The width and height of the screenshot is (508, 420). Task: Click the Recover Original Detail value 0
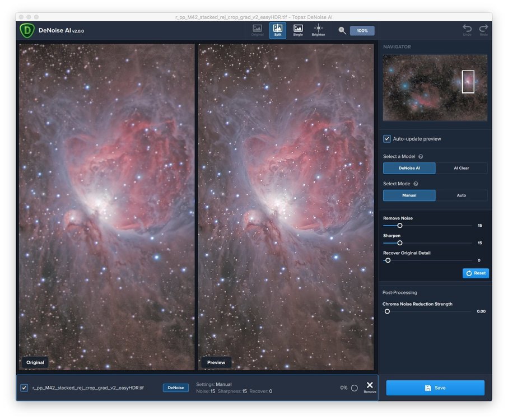(479, 260)
